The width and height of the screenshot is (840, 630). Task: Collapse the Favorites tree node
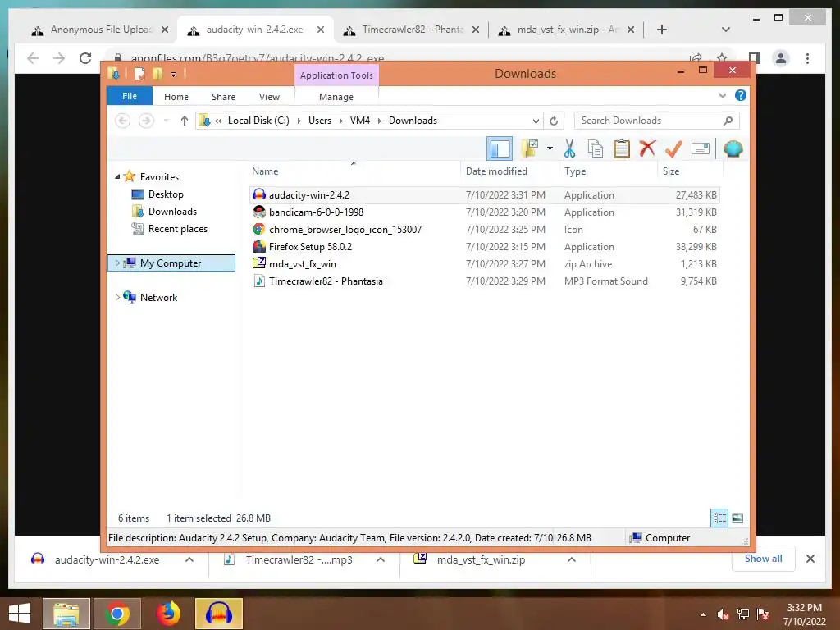117,177
